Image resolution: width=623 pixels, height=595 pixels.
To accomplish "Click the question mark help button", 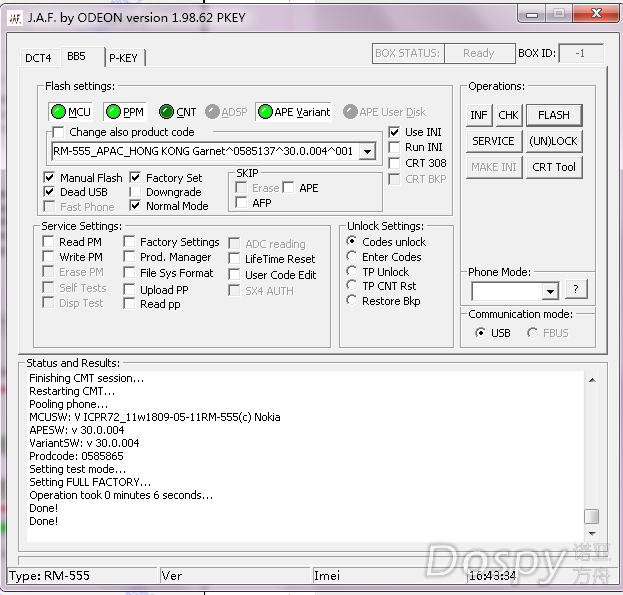I will [576, 290].
